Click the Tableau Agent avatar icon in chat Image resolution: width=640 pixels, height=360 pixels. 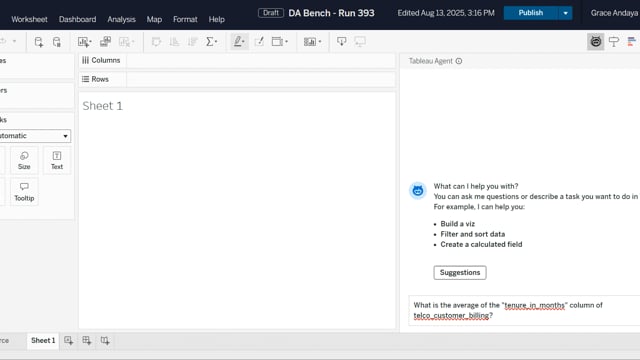coord(418,191)
